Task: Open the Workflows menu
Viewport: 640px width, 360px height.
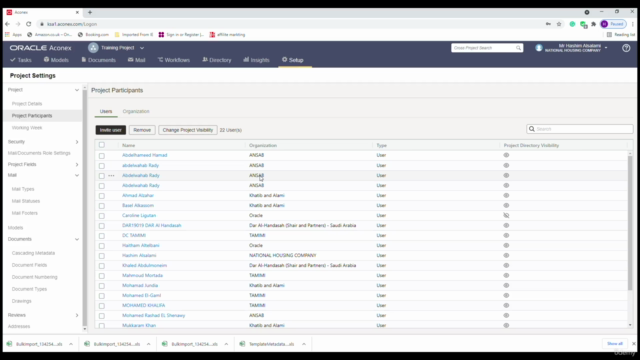Action: click(x=173, y=60)
